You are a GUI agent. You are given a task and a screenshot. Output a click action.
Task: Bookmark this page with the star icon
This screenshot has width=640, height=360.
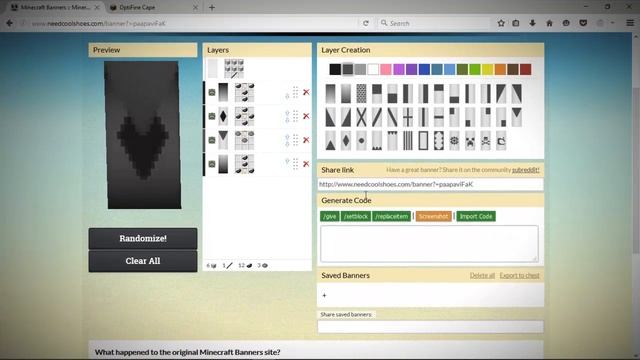[501, 23]
